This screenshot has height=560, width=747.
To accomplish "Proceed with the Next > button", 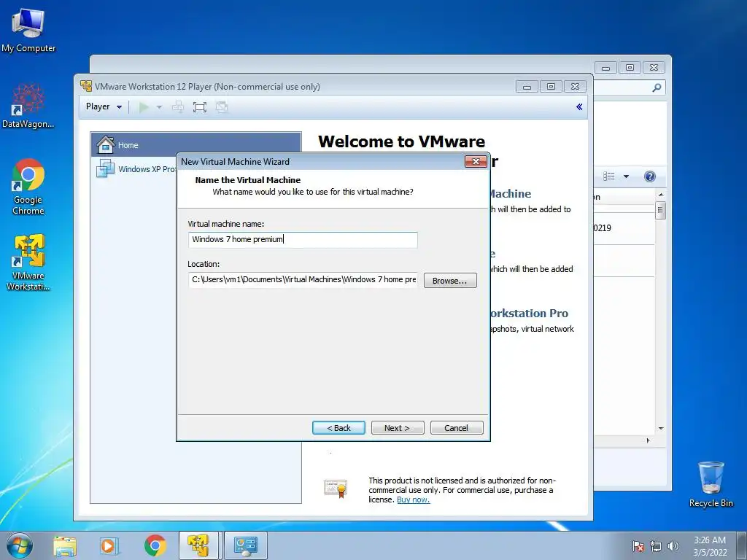I will 398,427.
